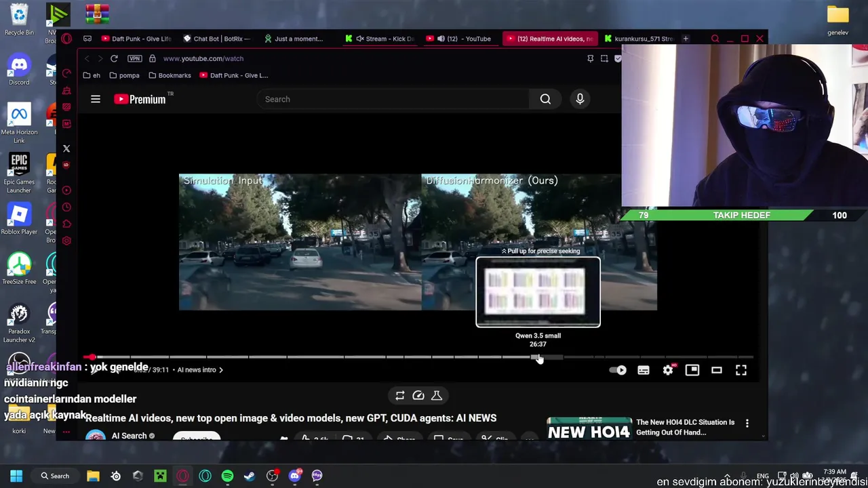The image size is (868, 488).
Task: Open AI Search channel avatar
Action: click(x=96, y=436)
